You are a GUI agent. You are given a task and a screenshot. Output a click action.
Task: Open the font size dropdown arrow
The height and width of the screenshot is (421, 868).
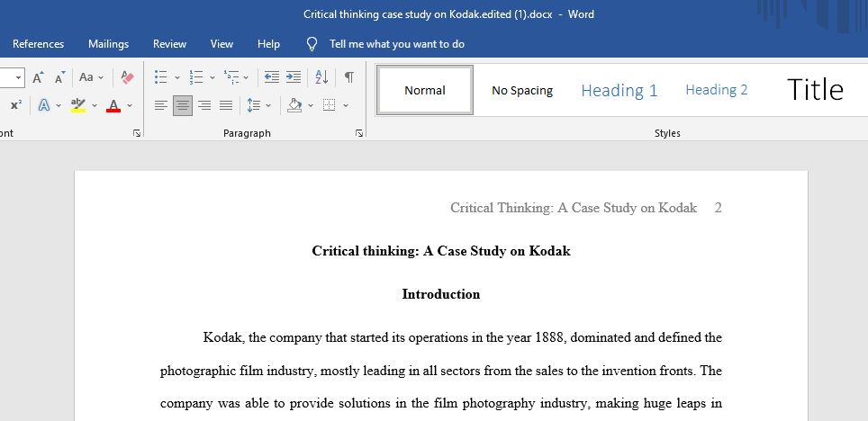pyautogui.click(x=18, y=77)
